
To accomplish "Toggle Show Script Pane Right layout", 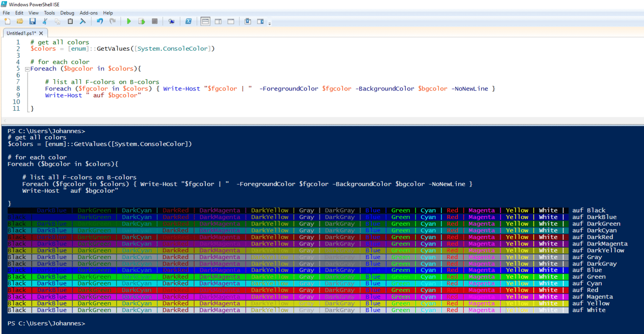I will (218, 21).
